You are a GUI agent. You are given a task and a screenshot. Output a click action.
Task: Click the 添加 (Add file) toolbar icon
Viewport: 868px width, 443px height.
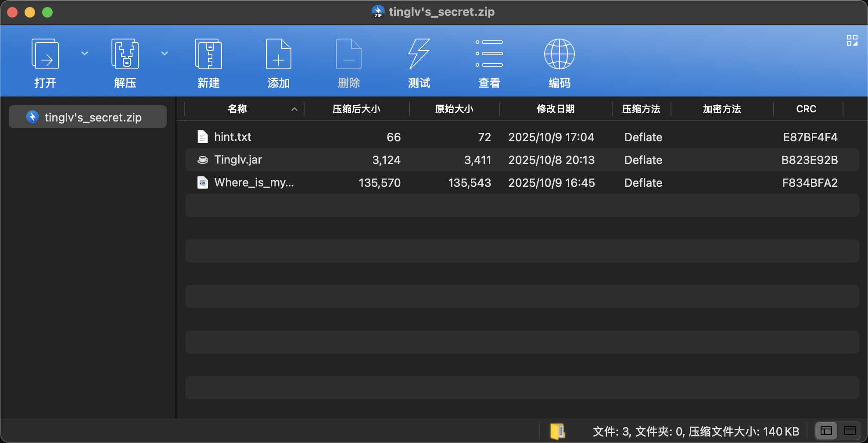point(279,54)
